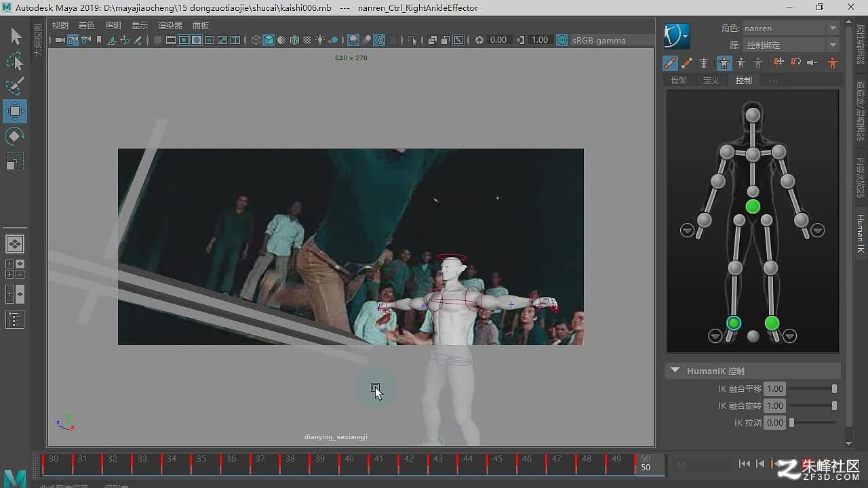Image resolution: width=868 pixels, height=488 pixels.
Task: Select the Move tool
Action: click(x=15, y=111)
